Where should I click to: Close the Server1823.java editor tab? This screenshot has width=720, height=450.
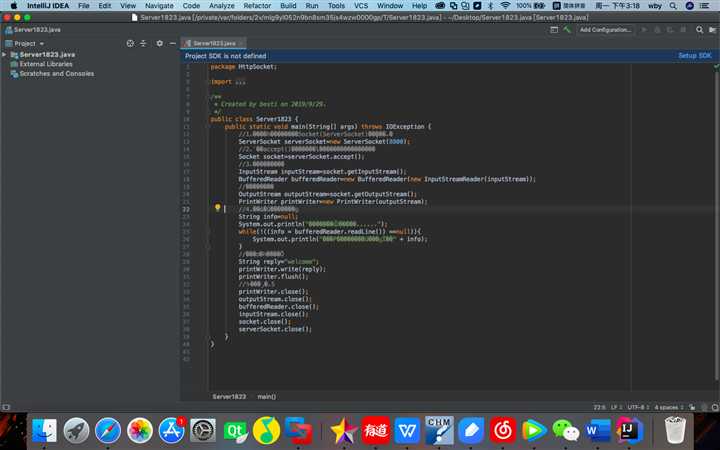241,43
